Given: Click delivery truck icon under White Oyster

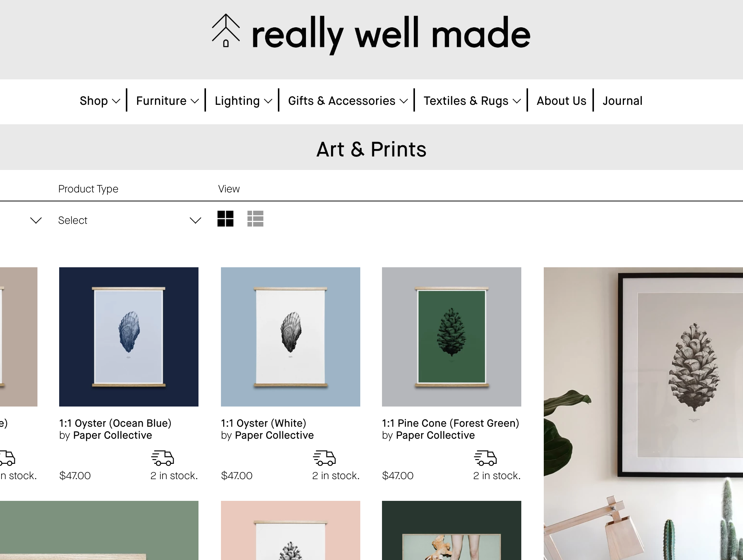Looking at the screenshot, I should [324, 458].
